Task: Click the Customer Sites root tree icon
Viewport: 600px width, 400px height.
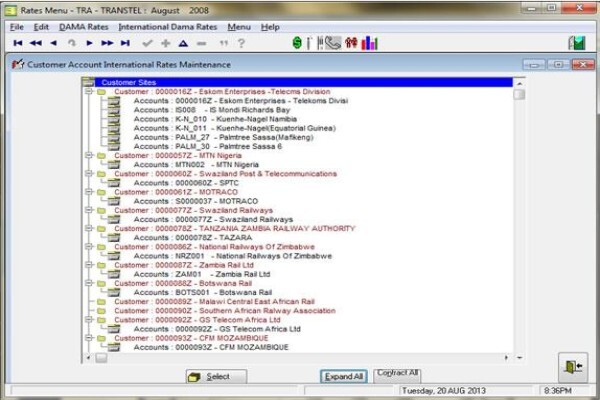Action: click(x=88, y=82)
